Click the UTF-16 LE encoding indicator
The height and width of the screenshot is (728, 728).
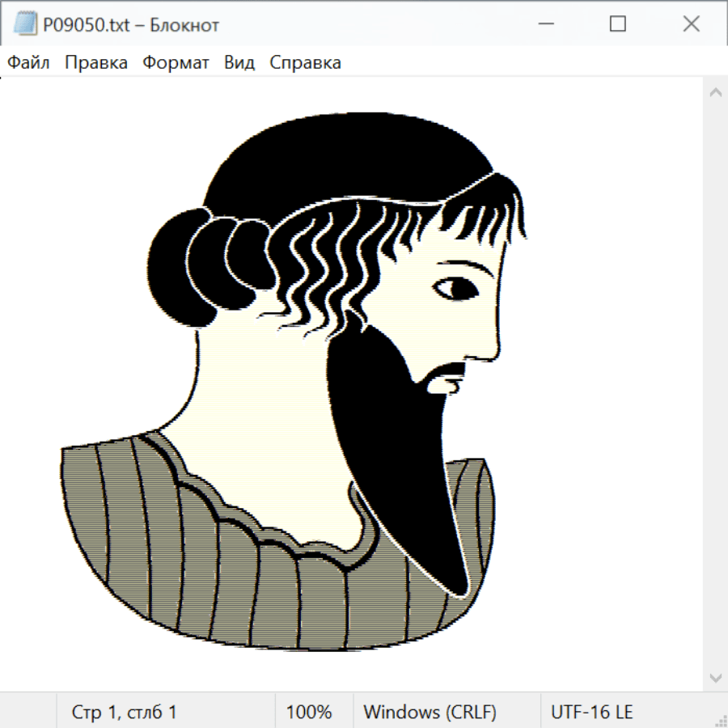591,713
